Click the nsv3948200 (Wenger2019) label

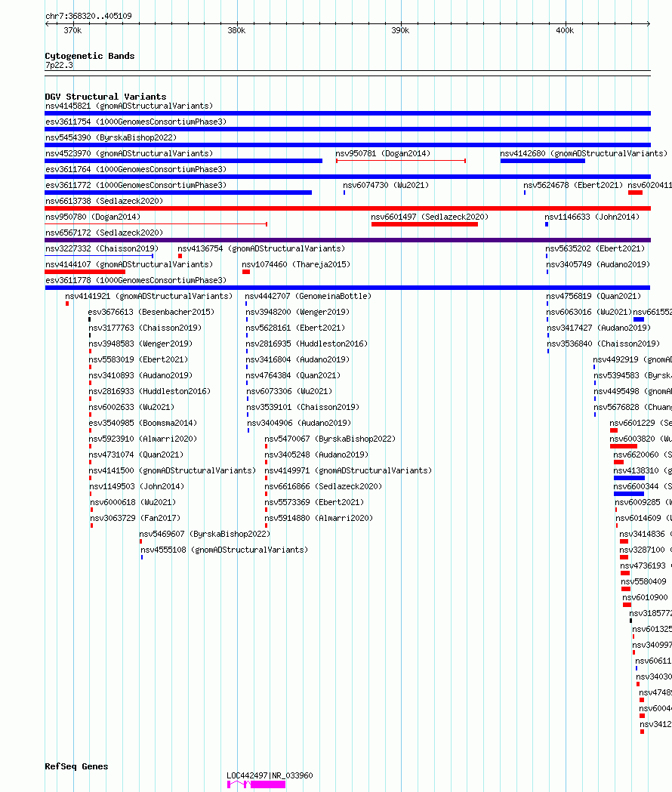297,312
